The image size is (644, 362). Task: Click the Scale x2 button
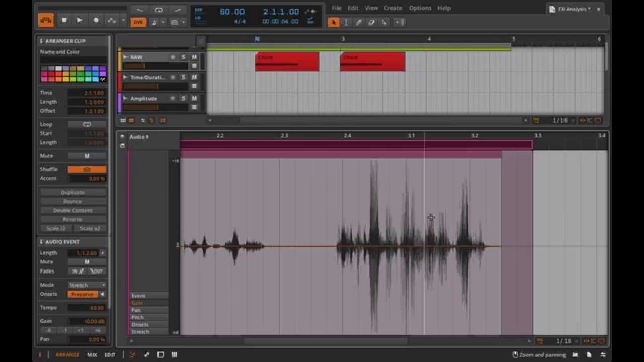click(90, 228)
